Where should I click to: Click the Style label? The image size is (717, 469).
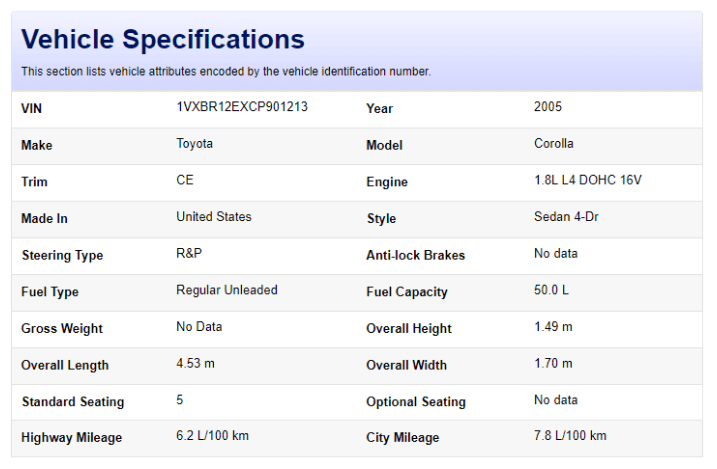[381, 219]
